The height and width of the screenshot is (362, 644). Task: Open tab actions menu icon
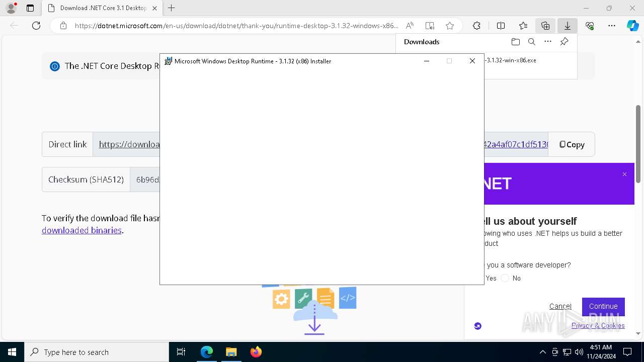30,8
